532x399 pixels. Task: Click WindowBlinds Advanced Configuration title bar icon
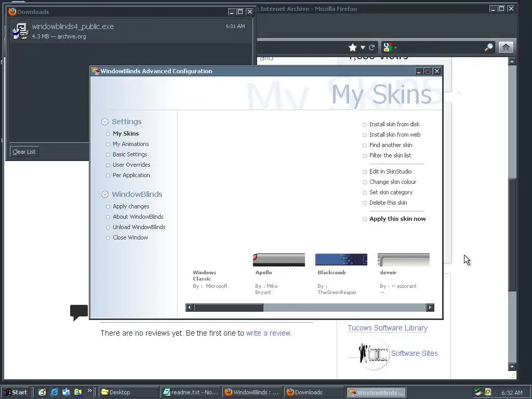[96, 71]
